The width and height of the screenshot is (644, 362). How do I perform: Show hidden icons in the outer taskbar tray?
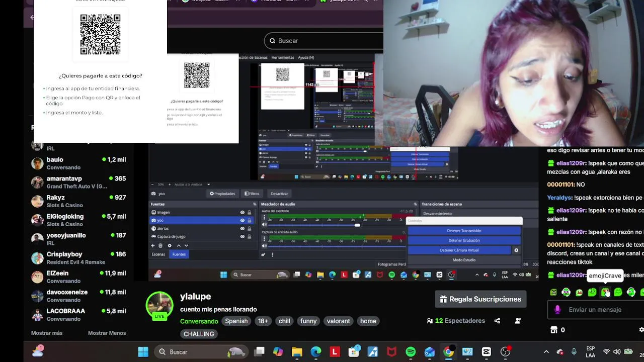[546, 352]
